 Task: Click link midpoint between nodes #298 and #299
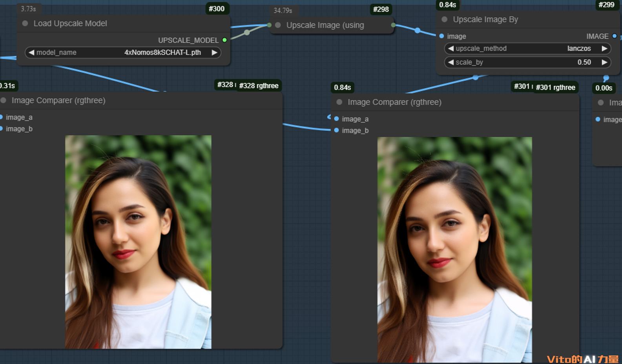pos(418,31)
